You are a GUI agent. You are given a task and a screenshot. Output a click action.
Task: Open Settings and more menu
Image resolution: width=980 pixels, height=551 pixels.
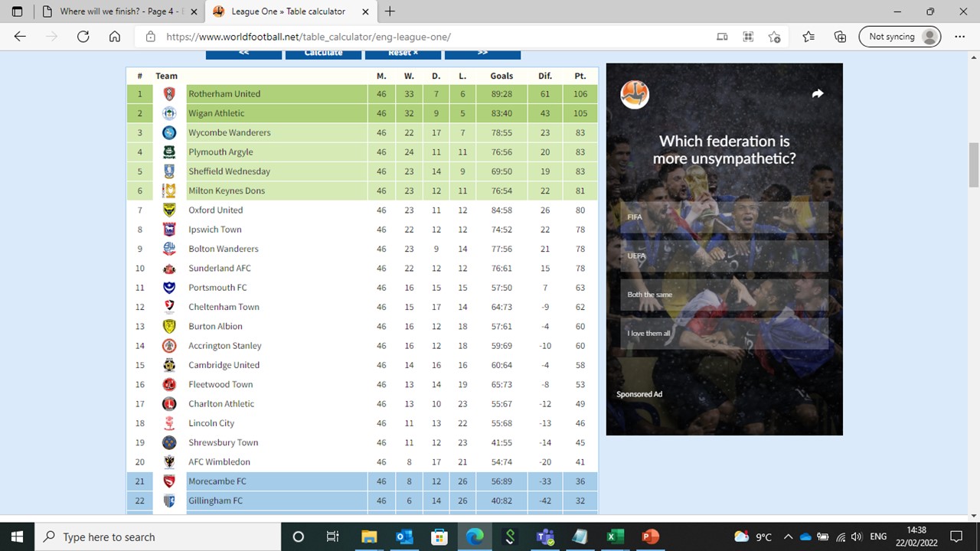(x=960, y=37)
